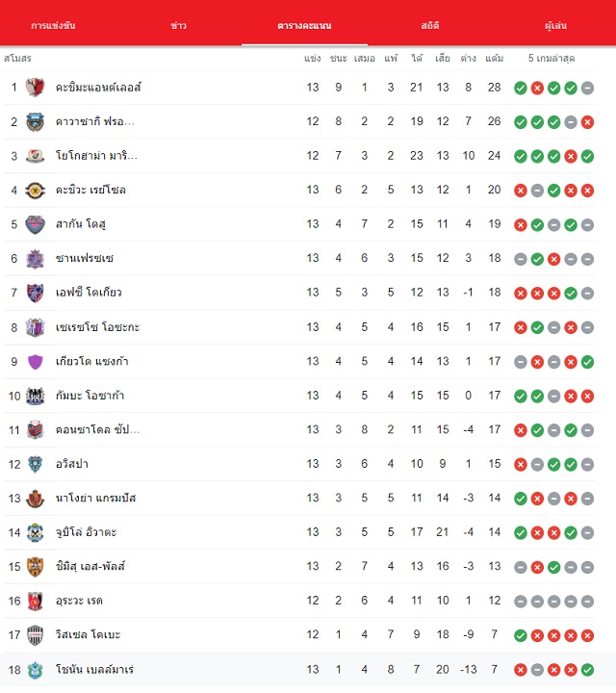Open team link คะชิมะแอนต์เลอส์
The height and width of the screenshot is (693, 616).
pos(98,87)
